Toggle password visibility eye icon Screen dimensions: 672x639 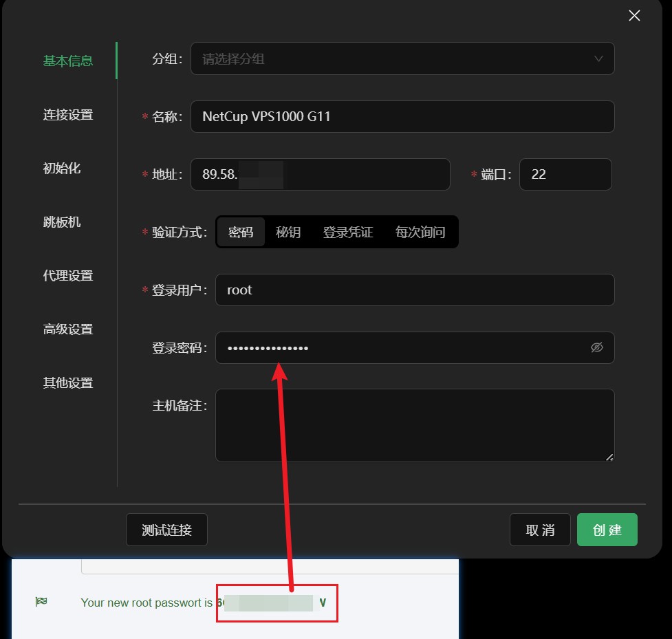pyautogui.click(x=596, y=348)
